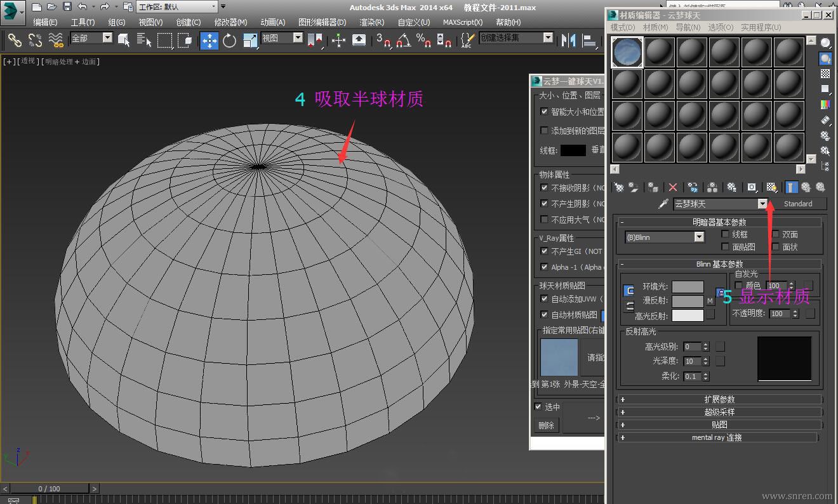Enable the 线框 wireframe checkbox
The image size is (838, 504).
(726, 234)
